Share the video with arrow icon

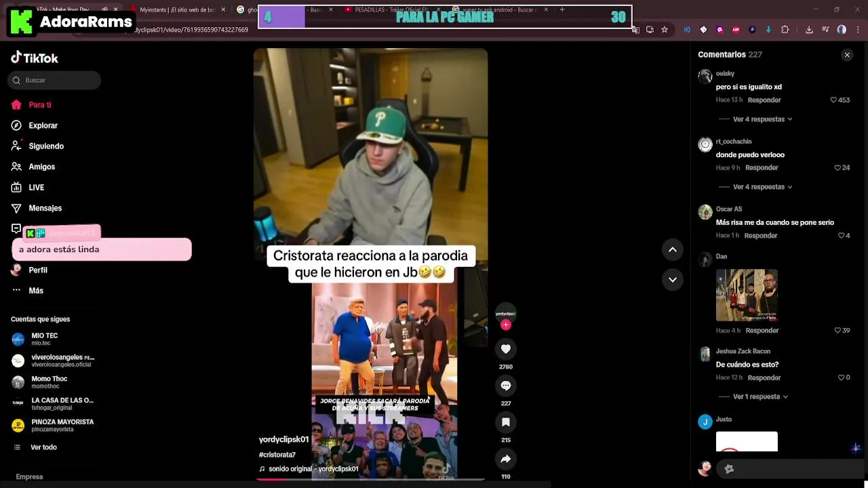pos(506,459)
